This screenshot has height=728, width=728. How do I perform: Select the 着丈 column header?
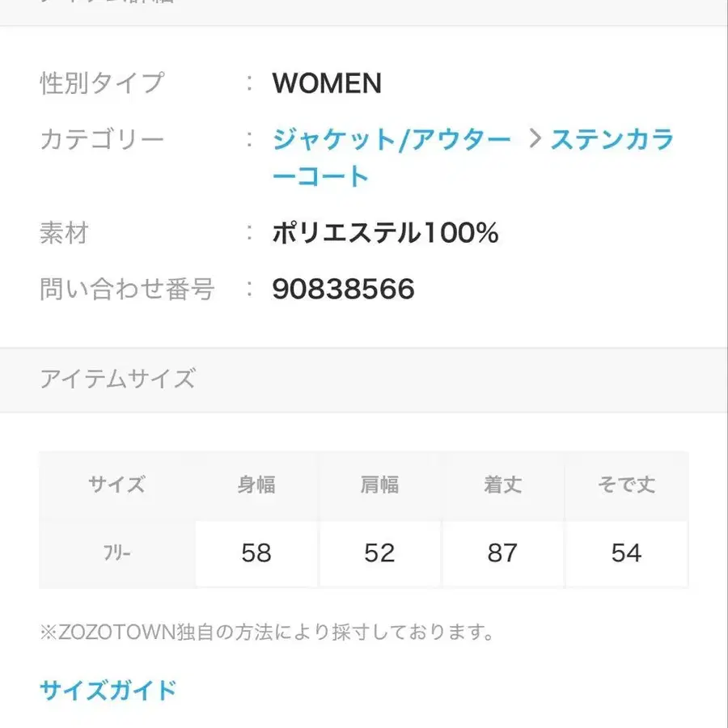point(503,485)
